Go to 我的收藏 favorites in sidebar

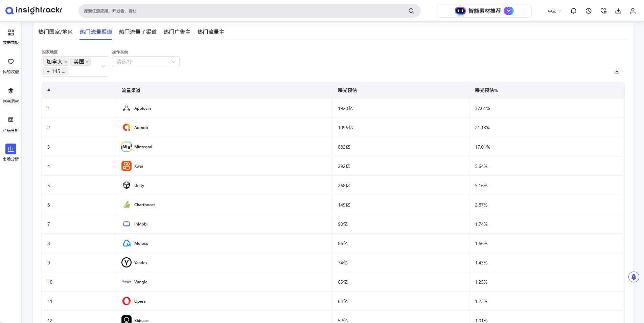point(11,66)
